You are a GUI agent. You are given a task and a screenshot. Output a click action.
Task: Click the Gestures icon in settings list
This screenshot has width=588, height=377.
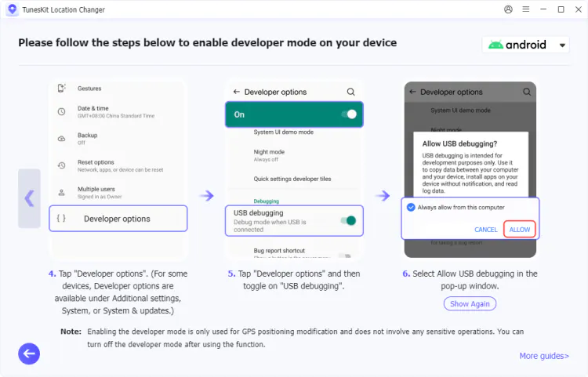[x=61, y=89]
